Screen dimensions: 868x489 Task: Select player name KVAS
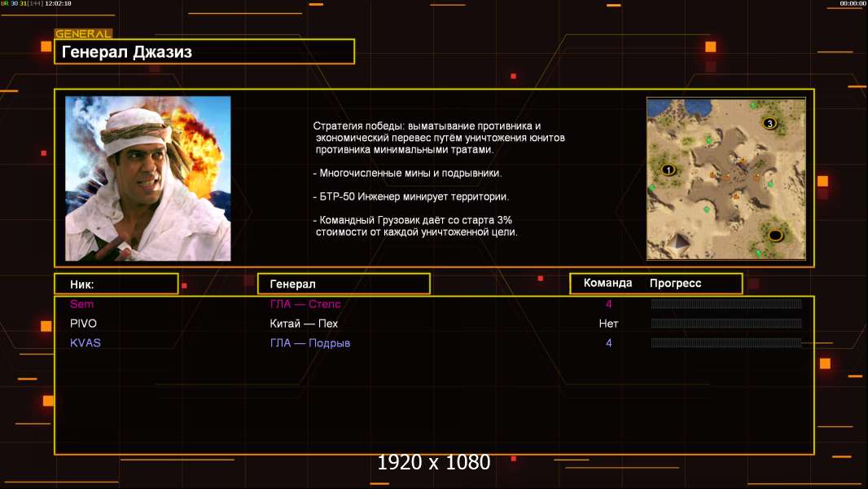85,343
